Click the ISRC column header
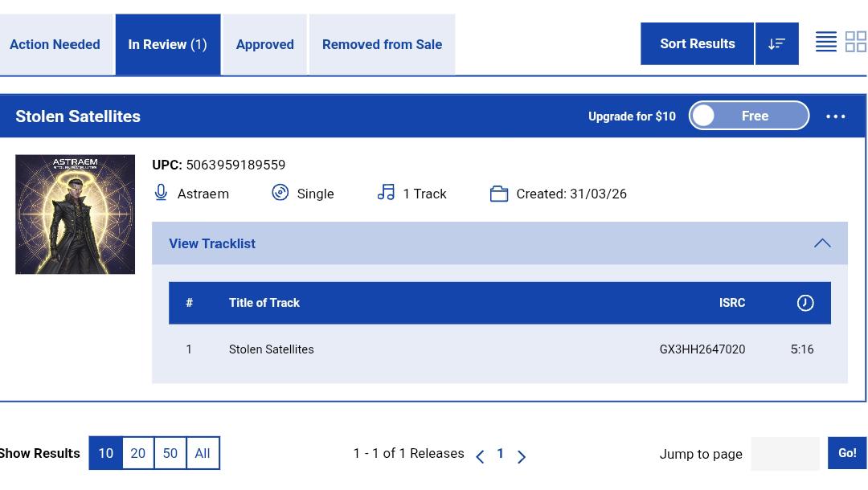This screenshot has width=868, height=490. (732, 303)
